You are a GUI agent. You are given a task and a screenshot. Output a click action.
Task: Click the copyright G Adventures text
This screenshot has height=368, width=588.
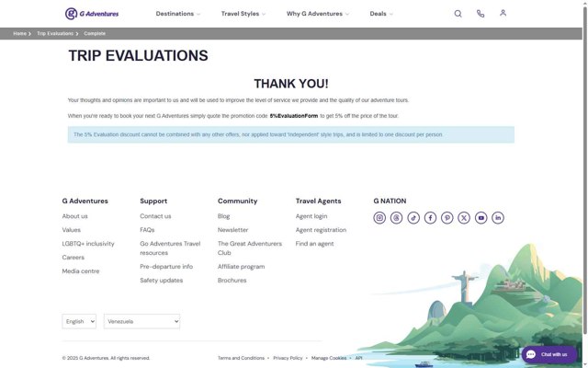click(x=106, y=358)
